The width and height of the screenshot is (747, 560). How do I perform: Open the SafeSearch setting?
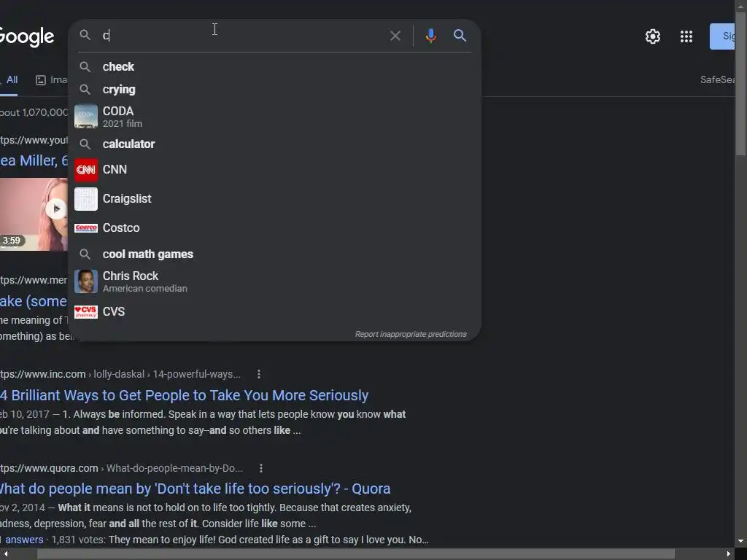717,80
